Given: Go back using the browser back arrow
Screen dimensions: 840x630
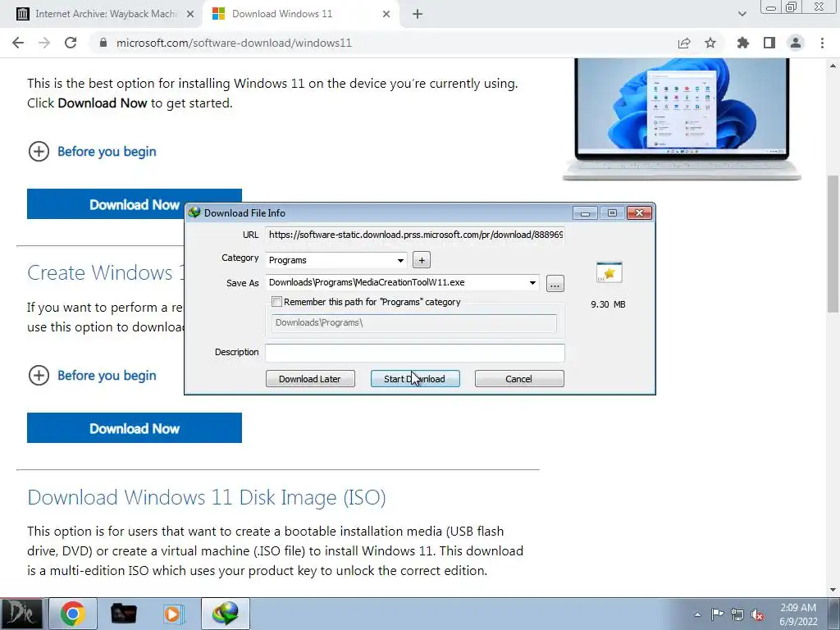Looking at the screenshot, I should (18, 43).
